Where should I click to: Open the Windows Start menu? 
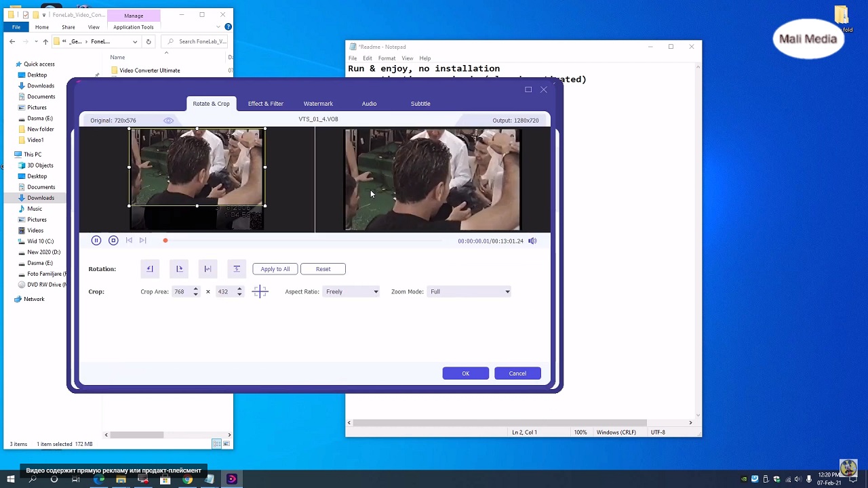click(10, 479)
